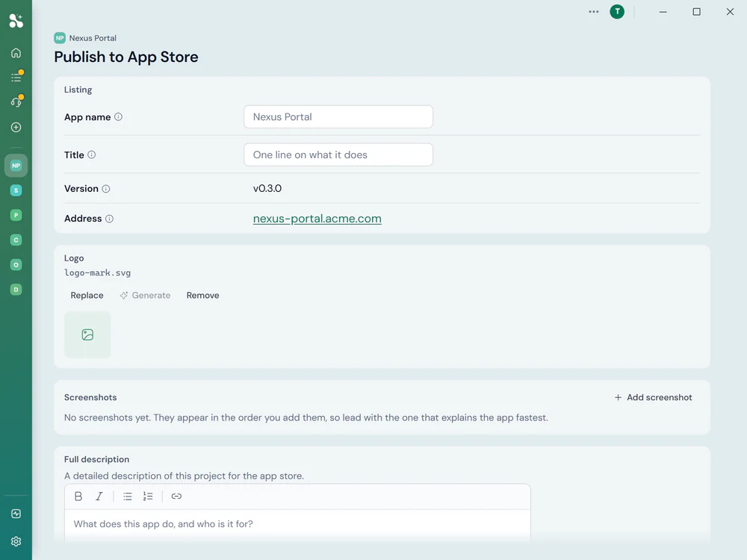
Task: Select the P project in sidebar
Action: [x=16, y=215]
